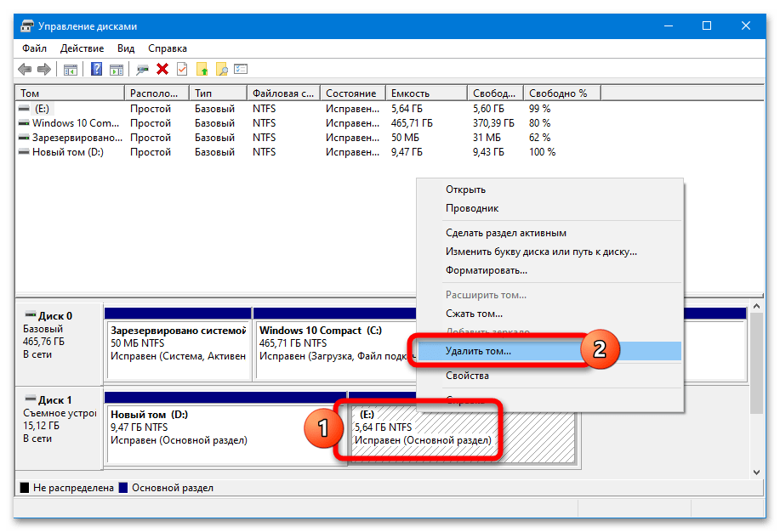The width and height of the screenshot is (780, 532).
Task: Select Сделать раздел активным menu entry
Action: (x=549, y=233)
